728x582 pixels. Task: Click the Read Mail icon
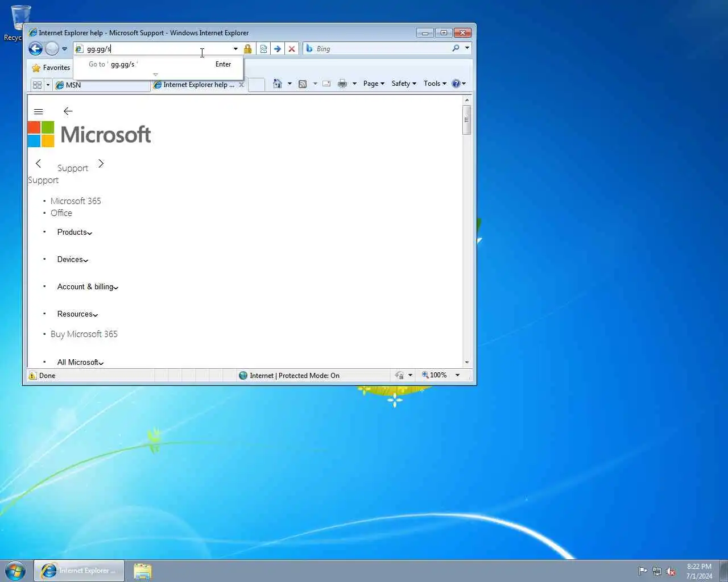pos(326,84)
